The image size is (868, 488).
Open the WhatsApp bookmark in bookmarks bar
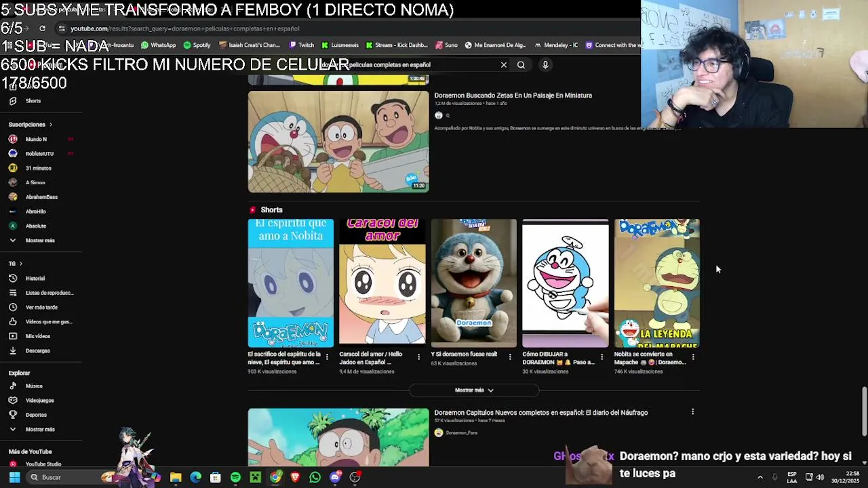(x=158, y=45)
